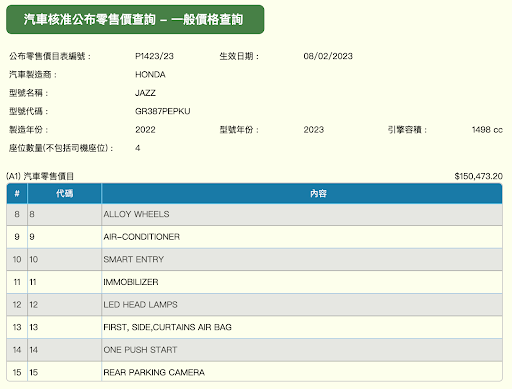
Task: Click the model name JAZZ
Action: (145, 93)
